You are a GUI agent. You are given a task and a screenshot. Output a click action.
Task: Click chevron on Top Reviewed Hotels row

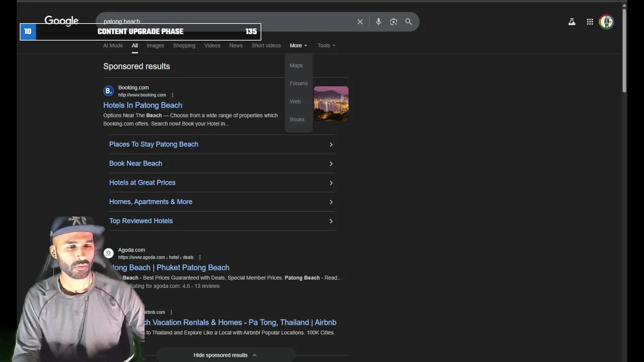(x=331, y=221)
